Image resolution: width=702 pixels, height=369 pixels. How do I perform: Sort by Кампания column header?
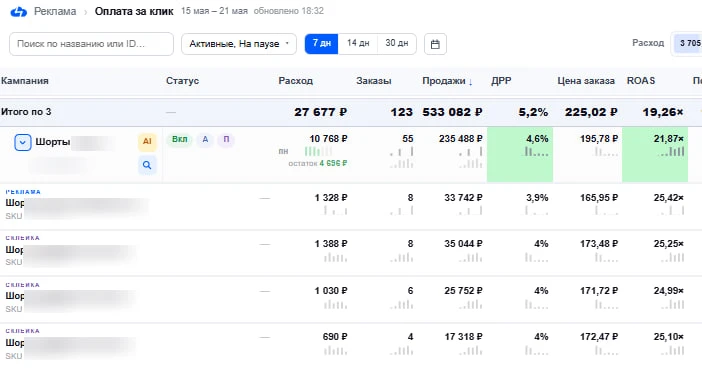pos(25,81)
